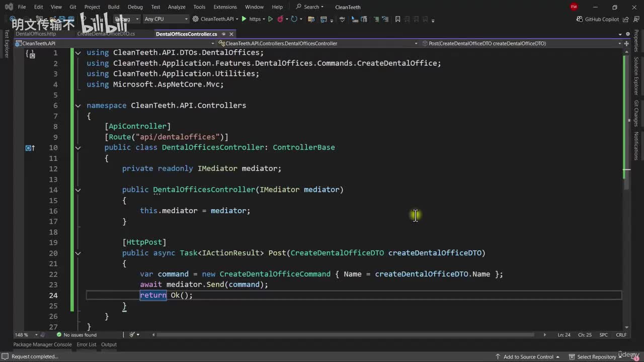Start debugging with the green https play button
Screen dimensions: 644x362
245,19
